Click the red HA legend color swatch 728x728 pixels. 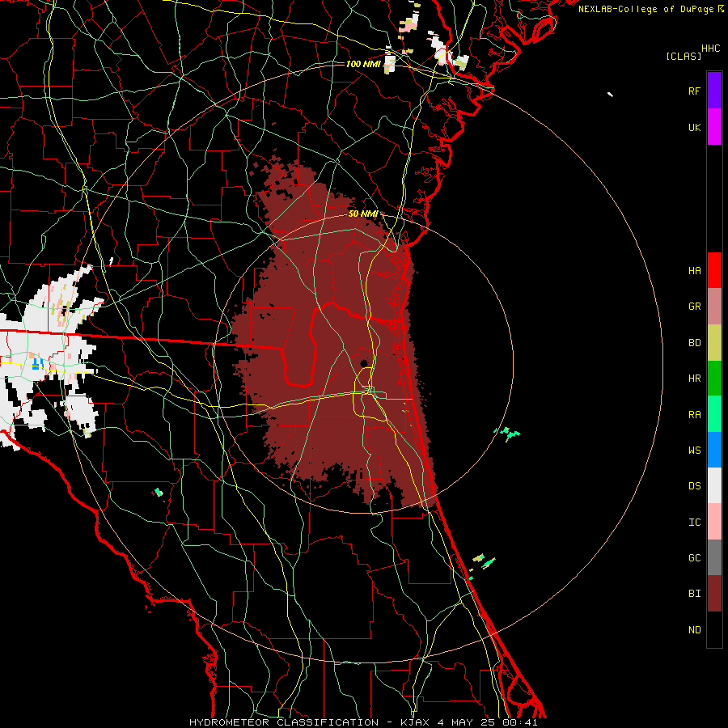(714, 270)
